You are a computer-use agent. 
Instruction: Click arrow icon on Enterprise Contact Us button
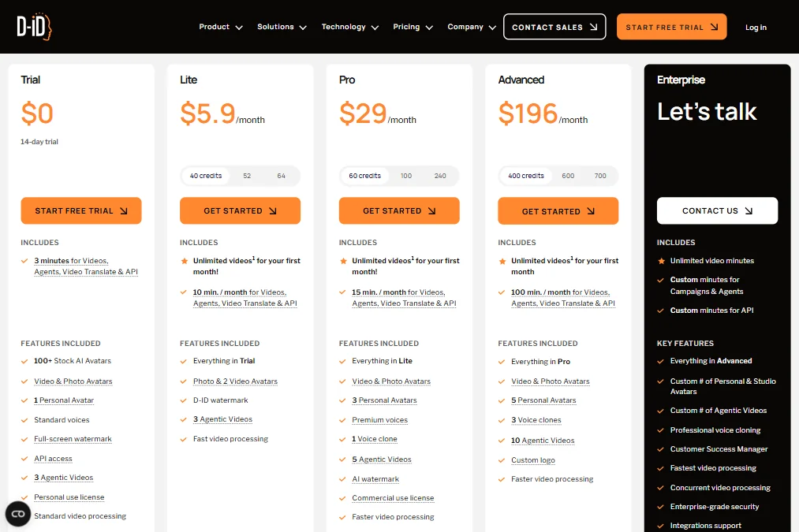749,210
